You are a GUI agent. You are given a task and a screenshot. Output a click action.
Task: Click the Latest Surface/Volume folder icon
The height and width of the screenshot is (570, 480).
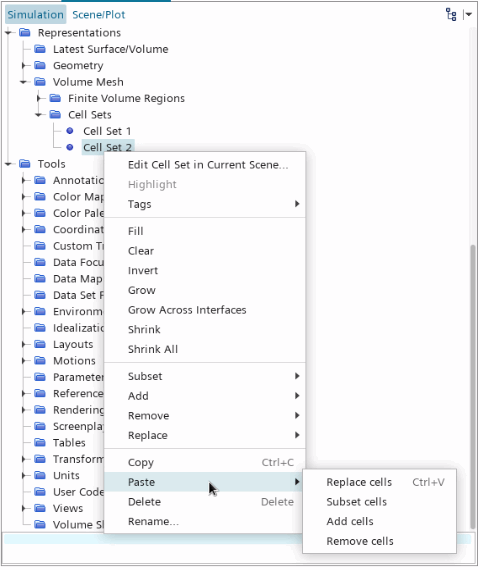pos(40,49)
